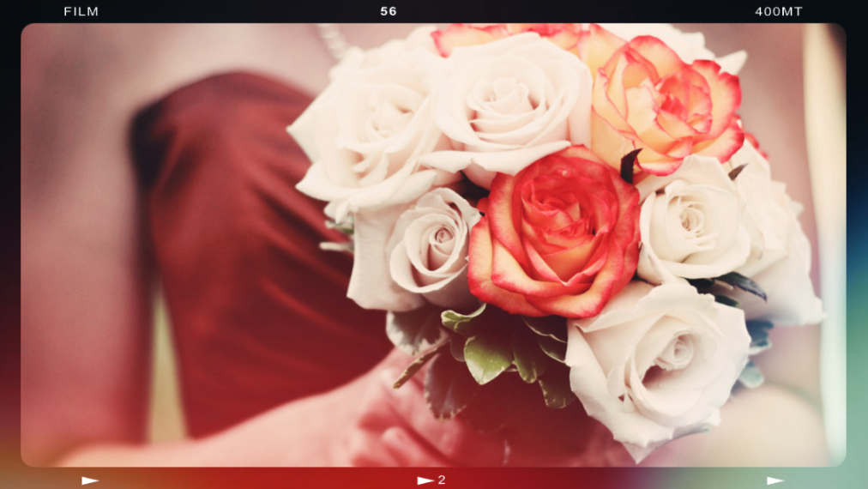Select the frame number 2 marker
The height and width of the screenshot is (489, 868).
pos(442,480)
